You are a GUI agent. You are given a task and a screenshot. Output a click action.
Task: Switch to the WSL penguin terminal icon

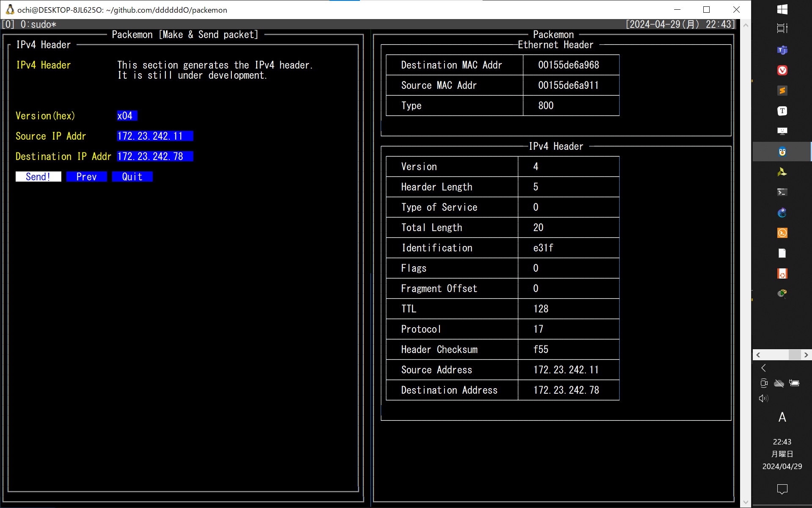tap(782, 152)
